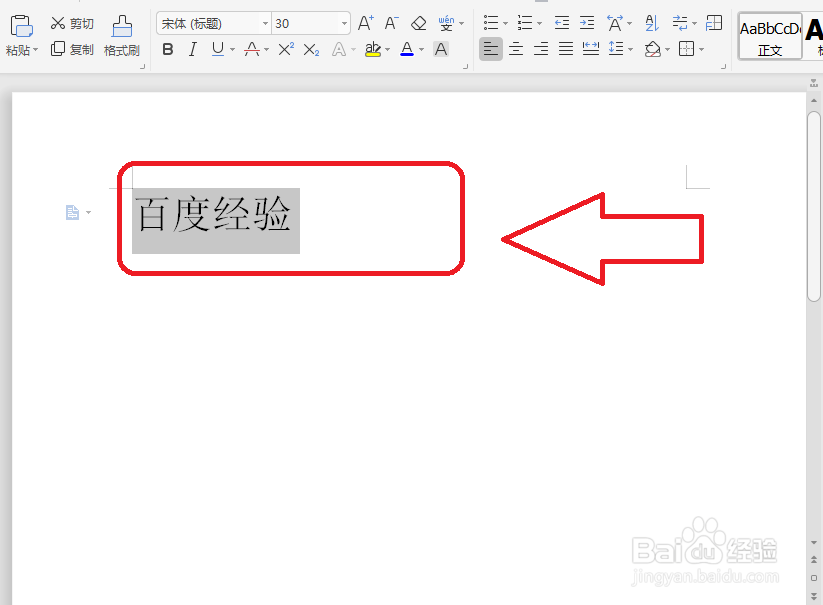823x605 pixels.
Task: Expand the font size dropdown arrow
Action: click(344, 24)
